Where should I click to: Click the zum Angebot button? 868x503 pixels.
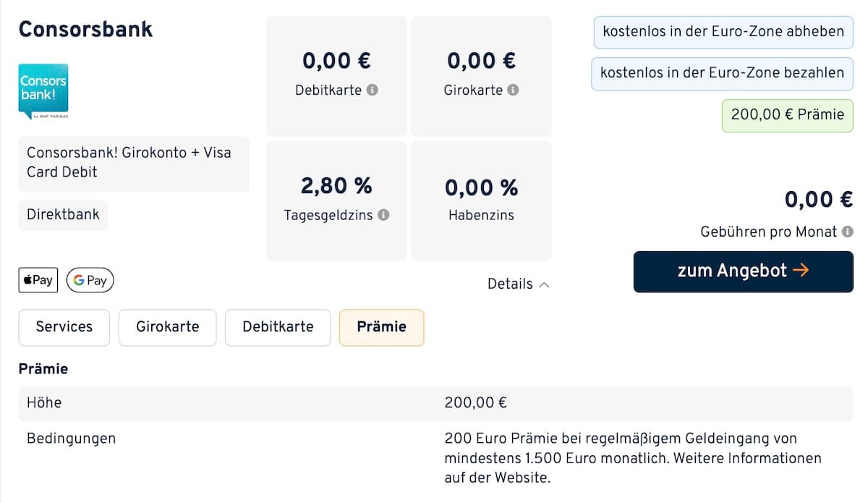click(742, 271)
